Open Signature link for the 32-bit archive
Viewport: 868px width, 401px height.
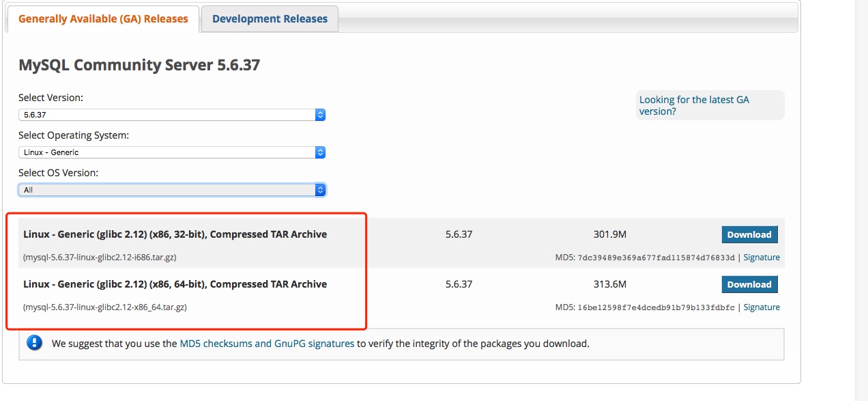point(762,258)
